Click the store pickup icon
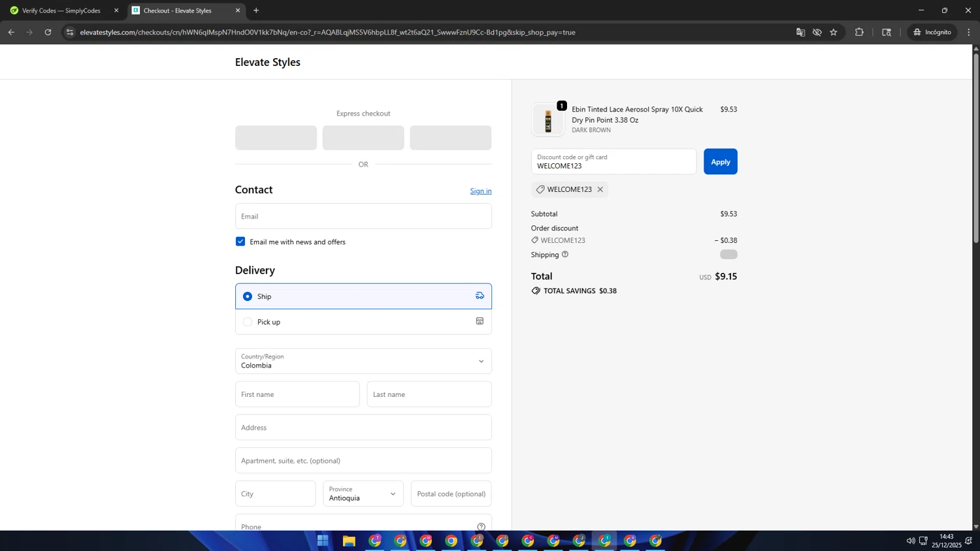Screen dimensions: 980x551 tap(480, 321)
